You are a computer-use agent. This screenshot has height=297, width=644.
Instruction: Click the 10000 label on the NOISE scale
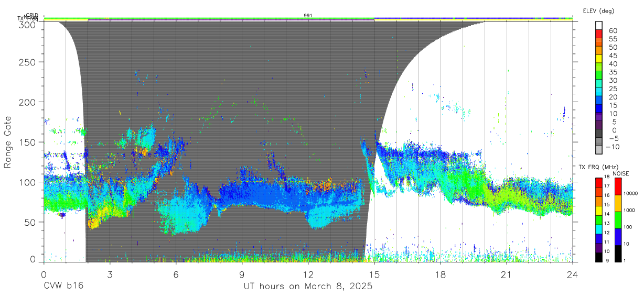coord(630,193)
